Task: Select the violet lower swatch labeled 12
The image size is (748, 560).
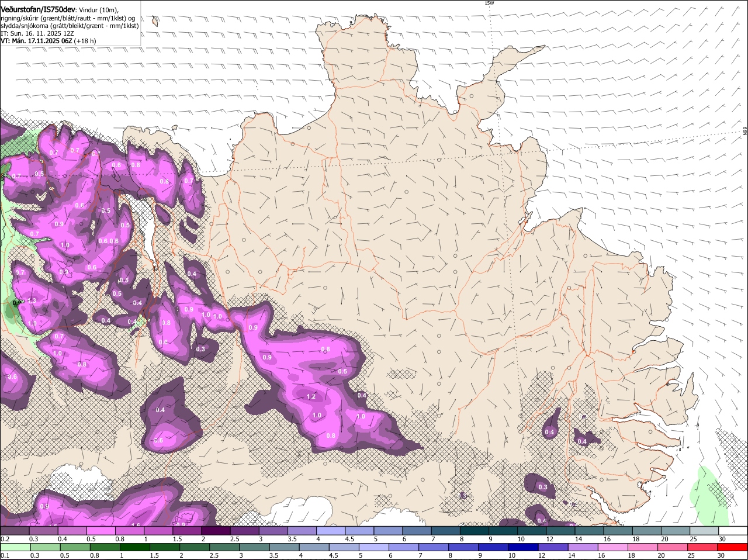Action: click(x=553, y=548)
